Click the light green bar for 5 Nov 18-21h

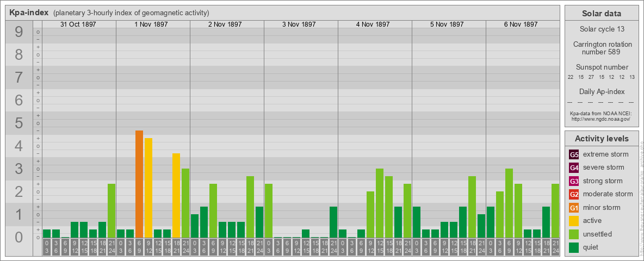472,207
